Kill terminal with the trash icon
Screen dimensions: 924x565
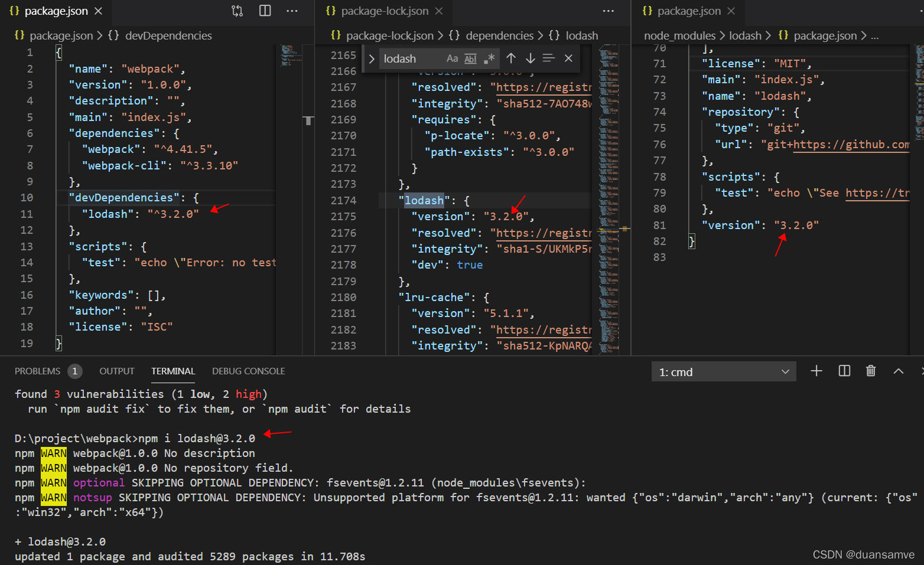(871, 371)
